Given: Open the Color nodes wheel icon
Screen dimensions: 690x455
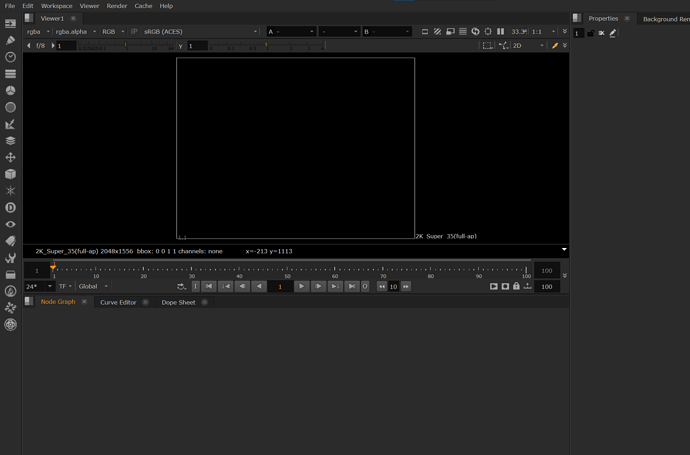Looking at the screenshot, I should 10,90.
